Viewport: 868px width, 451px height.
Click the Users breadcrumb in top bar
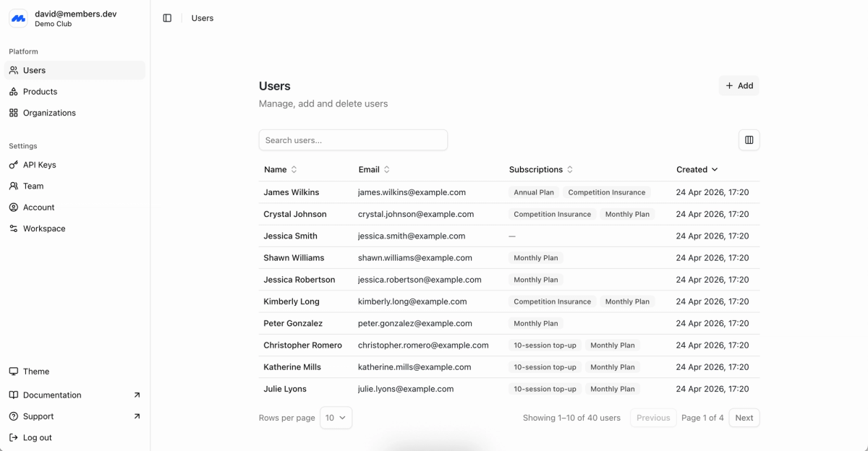click(x=203, y=18)
